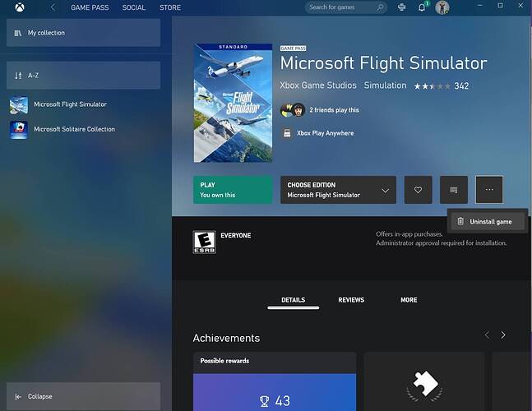Screen dimensions: 532x411
Task: Maximize the Xbox app window
Action: pyautogui.click(x=500, y=6)
